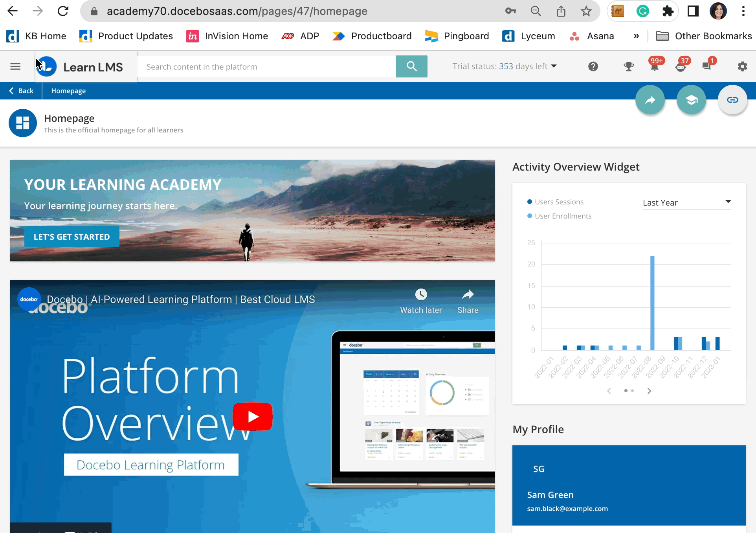Click the graduation cap round button

(x=692, y=100)
